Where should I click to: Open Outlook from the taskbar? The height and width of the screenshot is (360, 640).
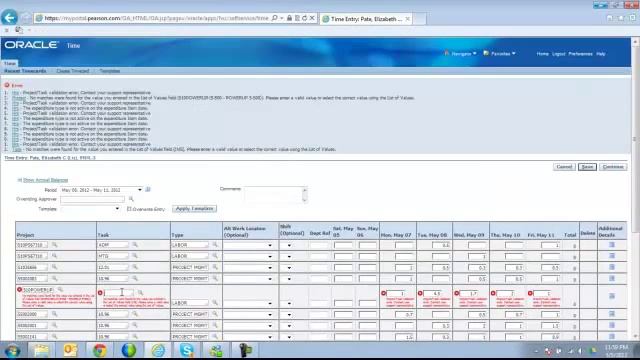pos(70,350)
